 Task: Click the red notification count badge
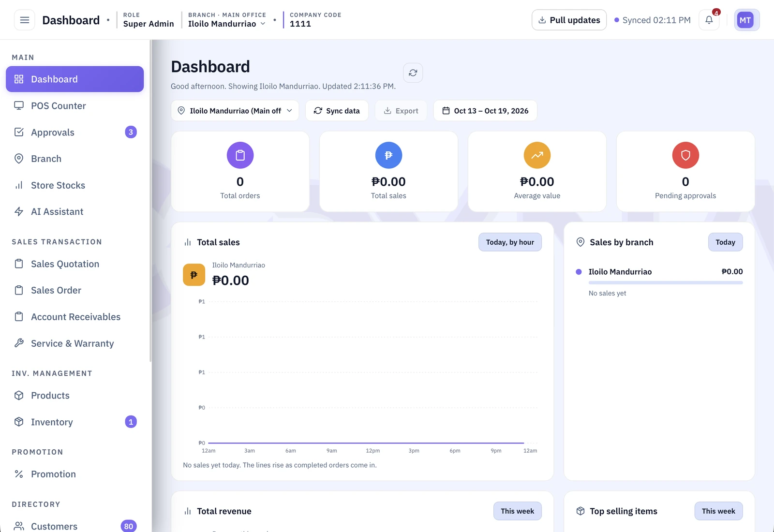[x=716, y=13]
